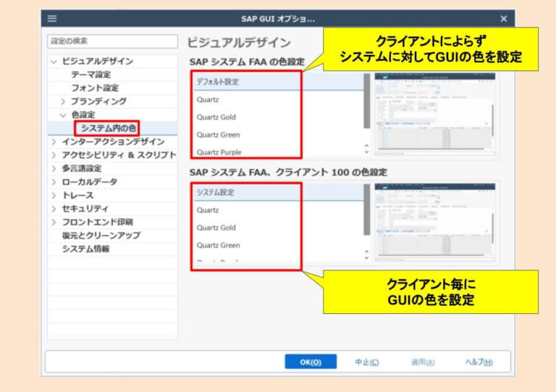Open 復元とクリーンアップ in the tree
Viewport: 556px width, 392px height.
(x=101, y=236)
